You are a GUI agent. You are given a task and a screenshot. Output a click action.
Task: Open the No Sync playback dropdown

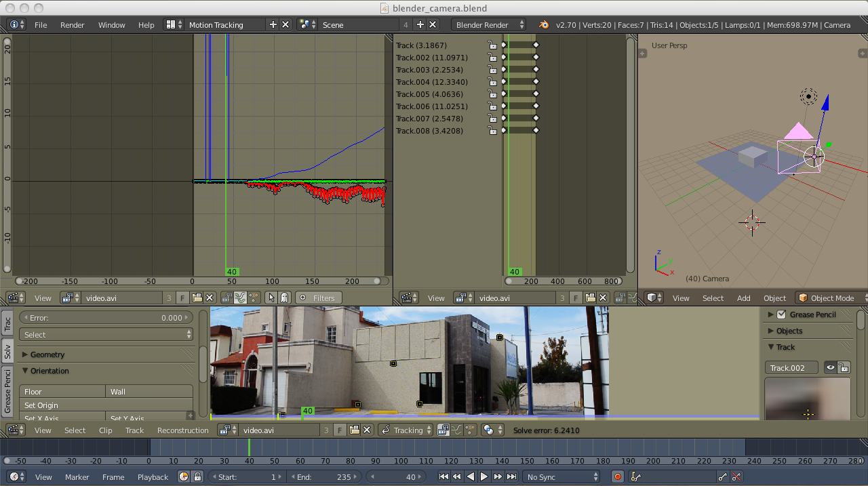point(561,477)
